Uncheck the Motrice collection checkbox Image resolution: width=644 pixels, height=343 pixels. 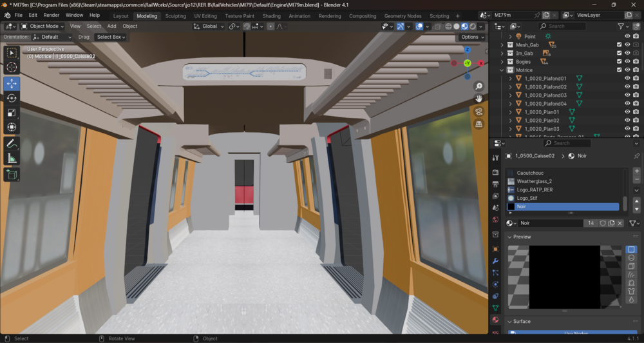pos(619,70)
